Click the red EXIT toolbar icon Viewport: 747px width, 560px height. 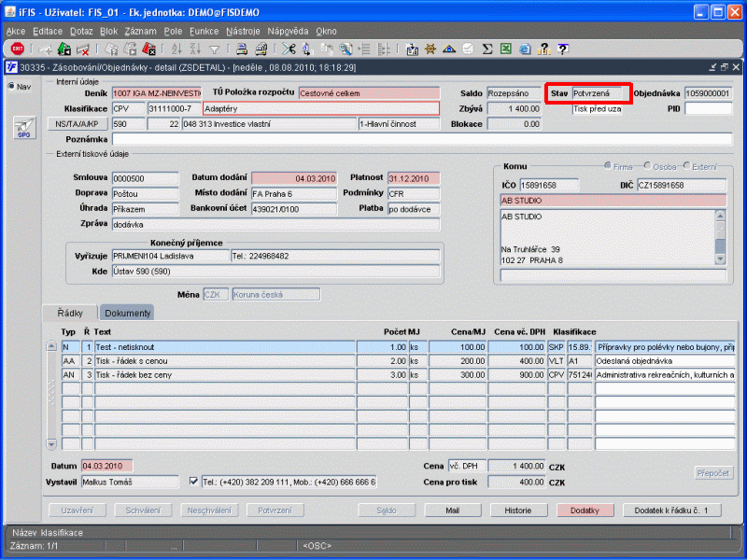17,49
